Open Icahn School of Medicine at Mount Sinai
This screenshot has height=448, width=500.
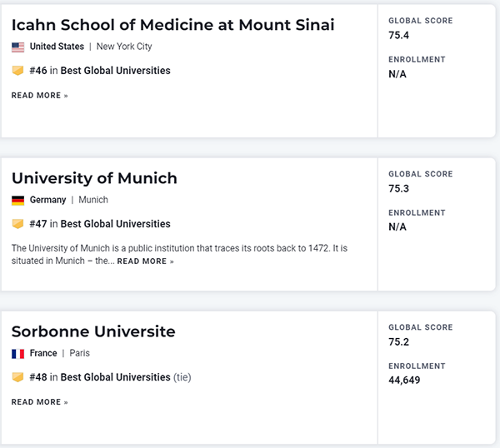click(x=172, y=25)
